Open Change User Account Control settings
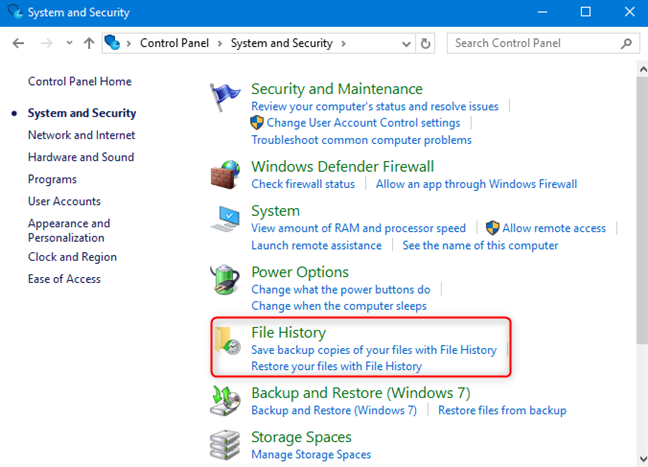The width and height of the screenshot is (648, 467). 363,123
